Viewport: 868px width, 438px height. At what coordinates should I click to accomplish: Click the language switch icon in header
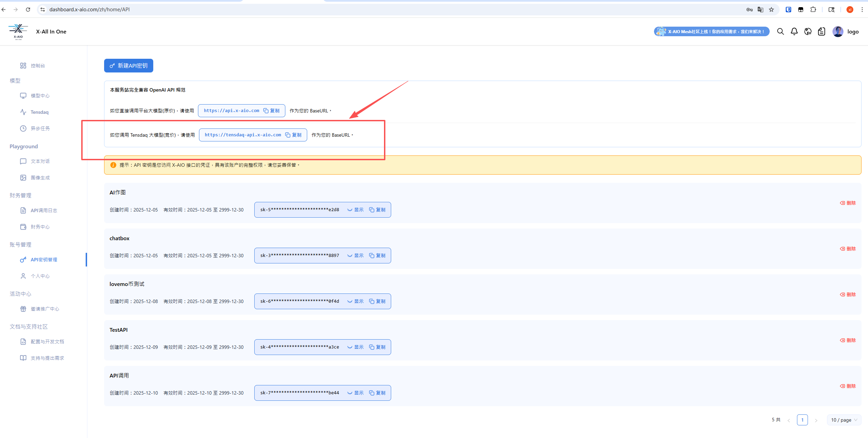pos(808,31)
